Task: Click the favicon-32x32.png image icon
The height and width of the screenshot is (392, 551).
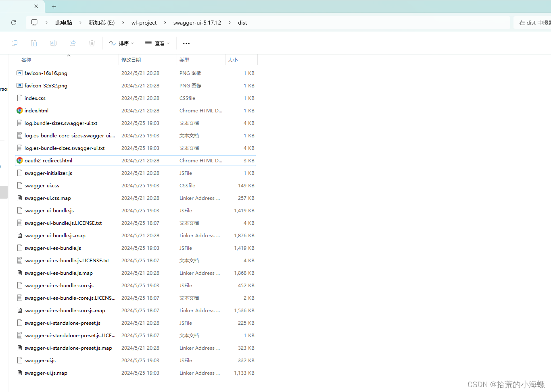Action: 19,85
